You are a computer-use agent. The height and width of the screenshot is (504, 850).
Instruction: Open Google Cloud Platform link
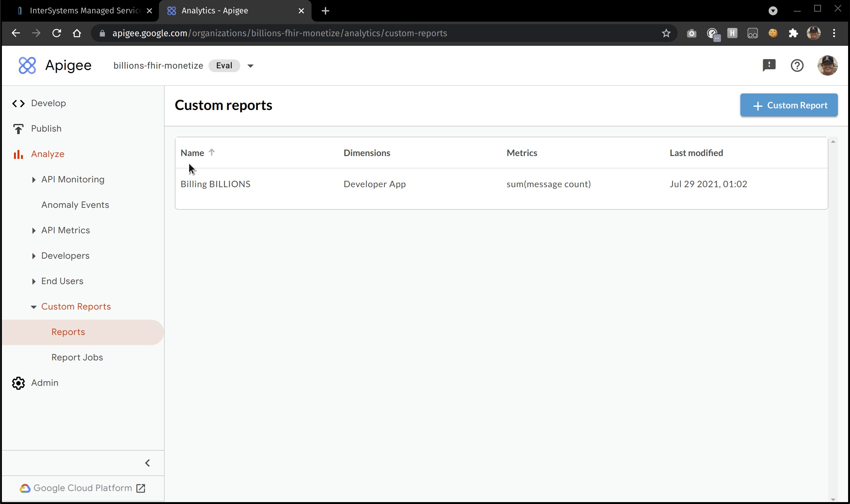[x=83, y=488]
